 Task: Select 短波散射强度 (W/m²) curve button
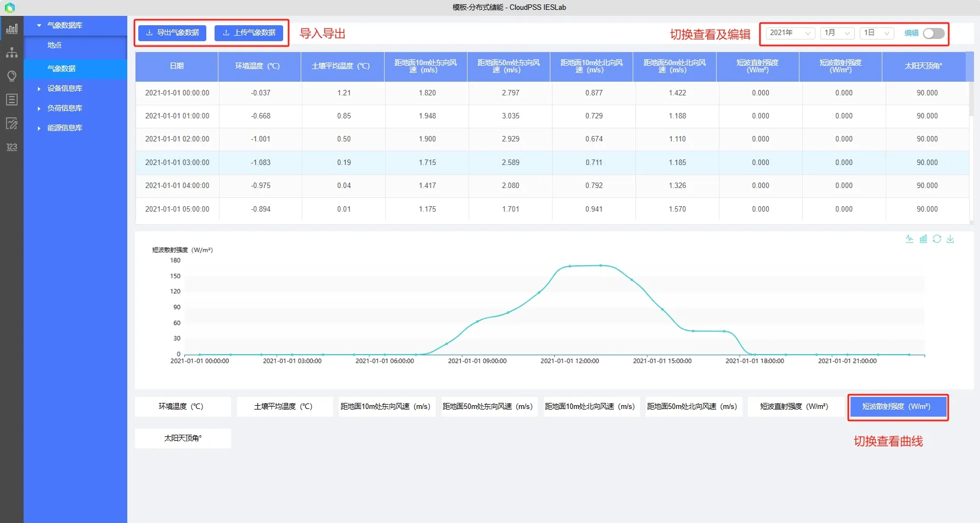pyautogui.click(x=898, y=407)
